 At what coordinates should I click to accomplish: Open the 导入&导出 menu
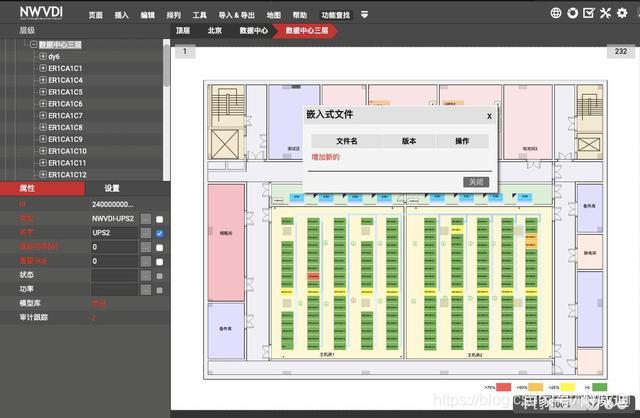[x=237, y=15]
